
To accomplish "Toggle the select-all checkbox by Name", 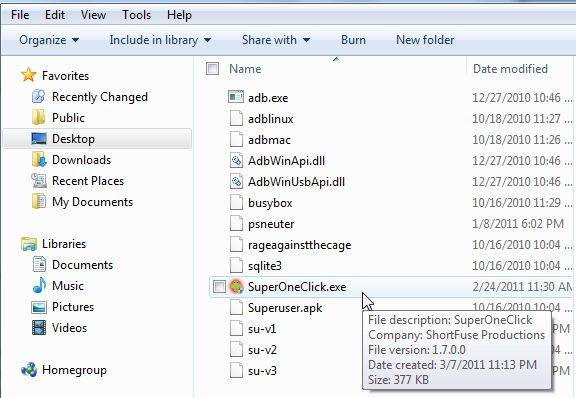I will point(212,68).
